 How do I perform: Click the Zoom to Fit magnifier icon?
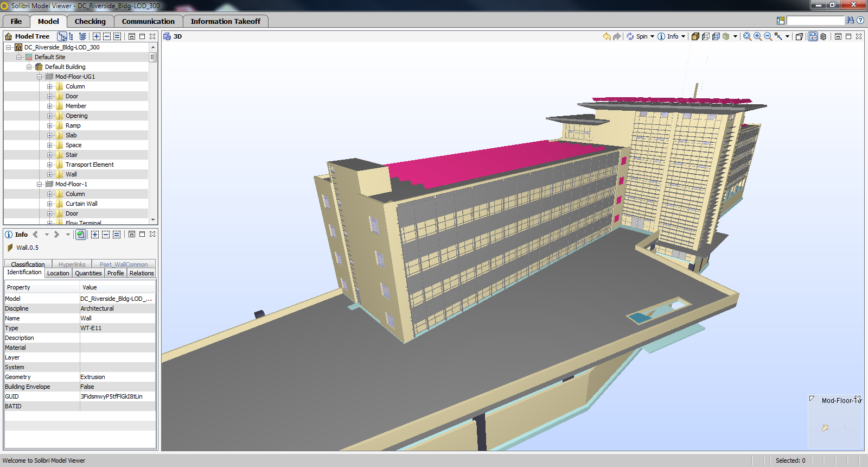click(747, 36)
